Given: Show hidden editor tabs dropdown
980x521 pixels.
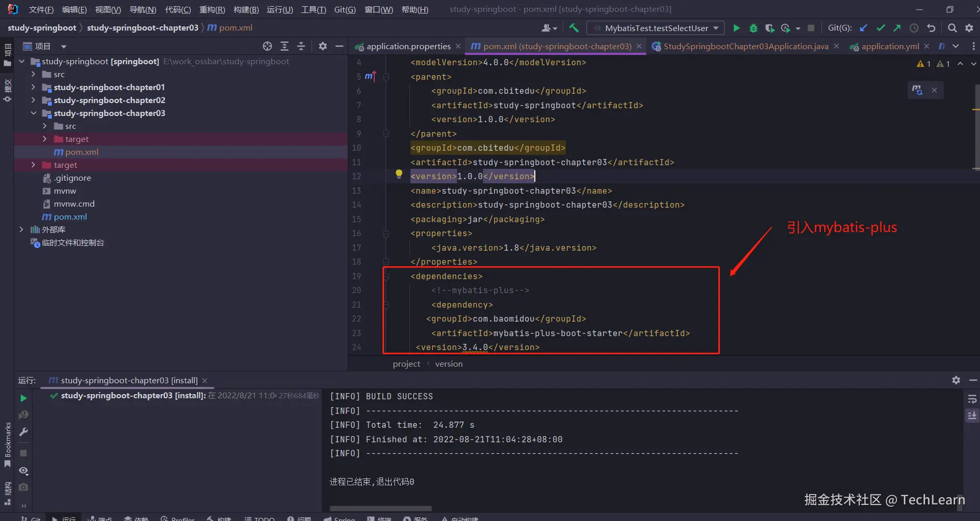Looking at the screenshot, I should coord(956,46).
